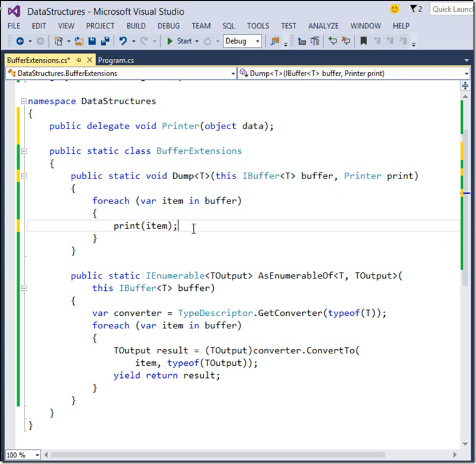Click the Start debugging button
Image resolution: width=476 pixels, height=464 pixels.
click(x=180, y=41)
